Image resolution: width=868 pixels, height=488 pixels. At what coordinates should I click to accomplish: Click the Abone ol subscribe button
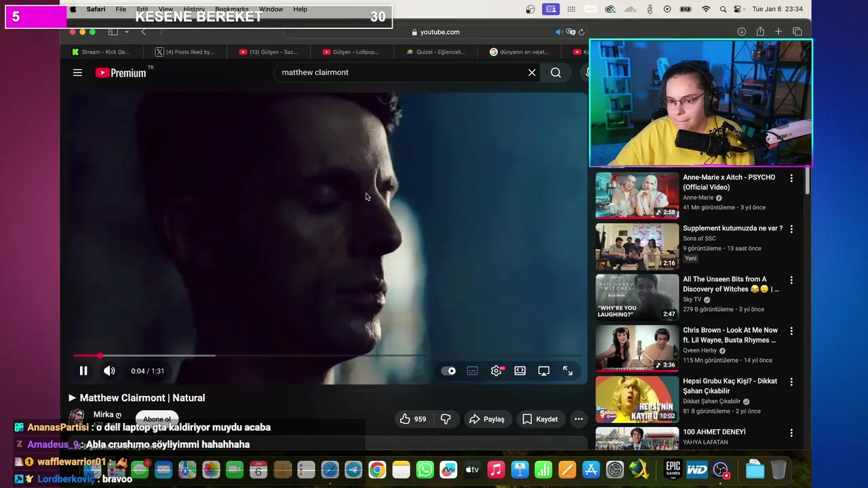157,419
